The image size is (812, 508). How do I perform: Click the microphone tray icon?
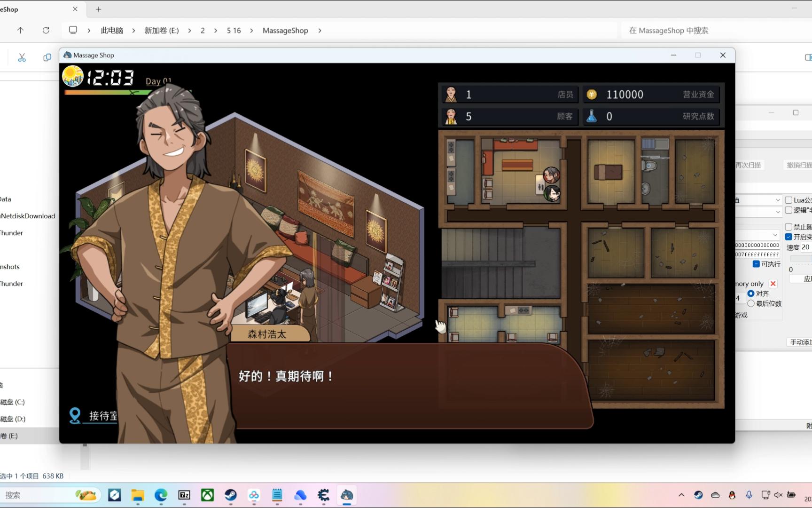(749, 495)
